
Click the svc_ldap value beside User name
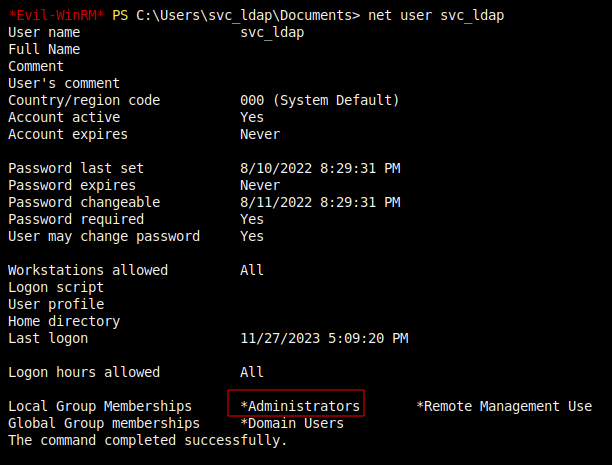272,32
